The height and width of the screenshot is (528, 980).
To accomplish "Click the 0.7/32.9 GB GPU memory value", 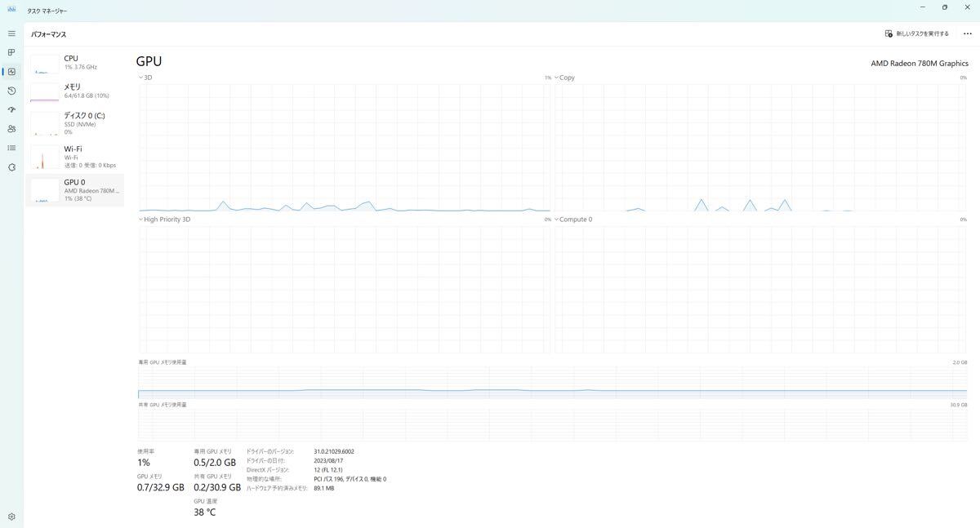I will [161, 487].
